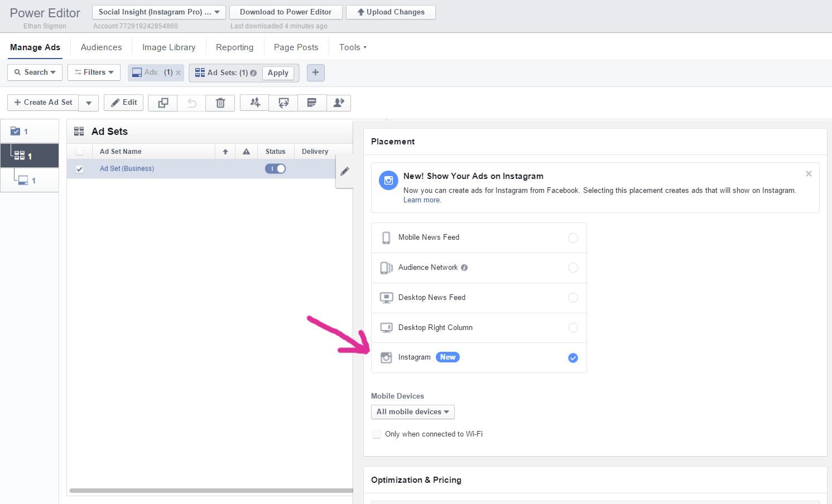Click the Upload Changes button
832x504 pixels.
(x=391, y=12)
